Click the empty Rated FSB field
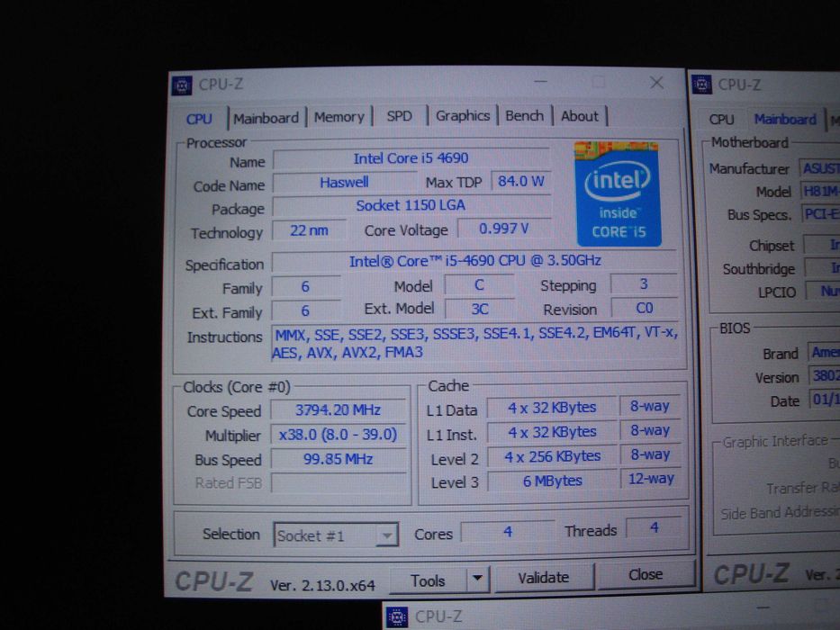Viewport: 840px width, 630px height. pos(338,482)
